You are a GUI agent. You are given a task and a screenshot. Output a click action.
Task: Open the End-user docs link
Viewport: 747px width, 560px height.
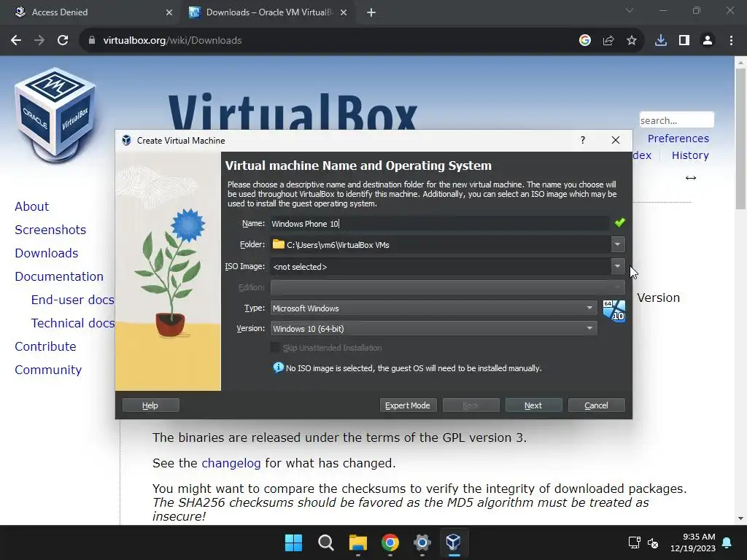tap(73, 300)
